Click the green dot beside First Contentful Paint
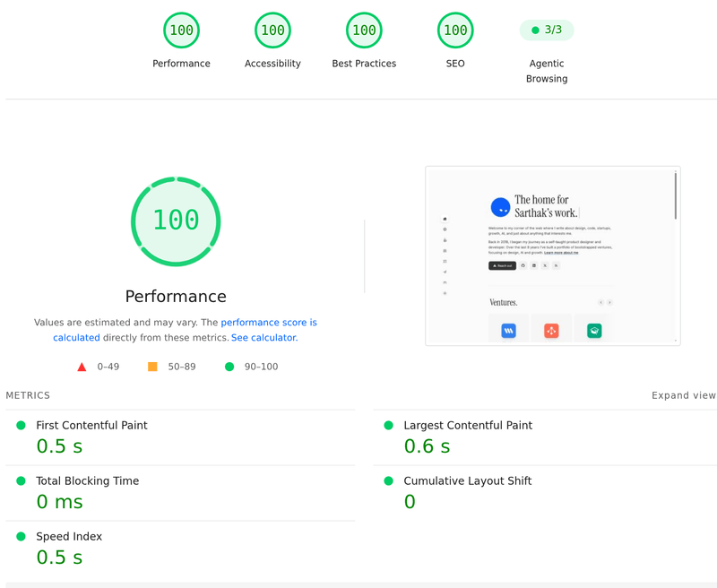The width and height of the screenshot is (717, 588). tap(21, 425)
